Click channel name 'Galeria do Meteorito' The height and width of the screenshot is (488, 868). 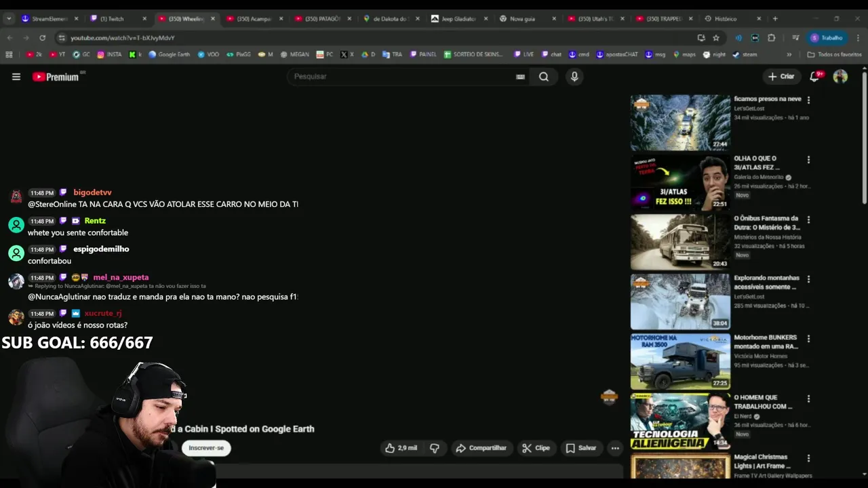758,177
